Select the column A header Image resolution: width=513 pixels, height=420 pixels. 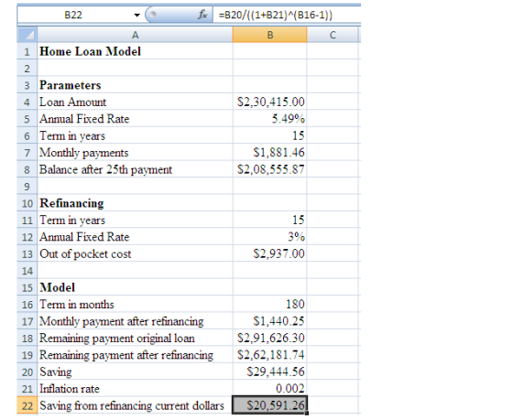(136, 35)
